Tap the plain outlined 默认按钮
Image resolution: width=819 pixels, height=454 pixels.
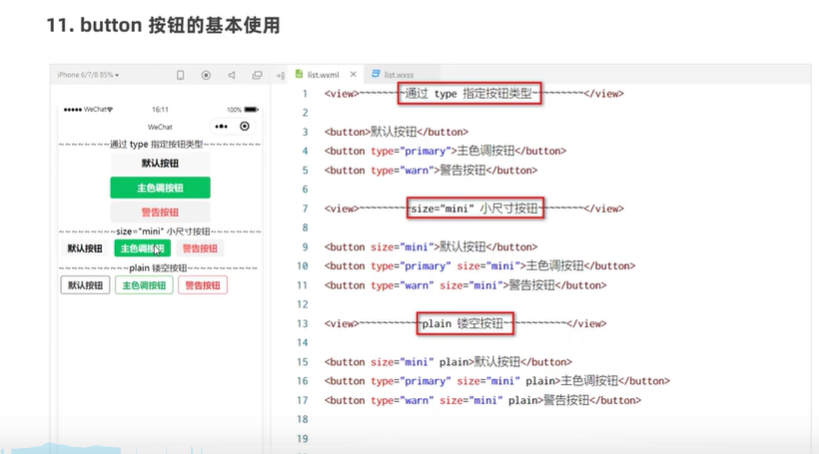85,285
